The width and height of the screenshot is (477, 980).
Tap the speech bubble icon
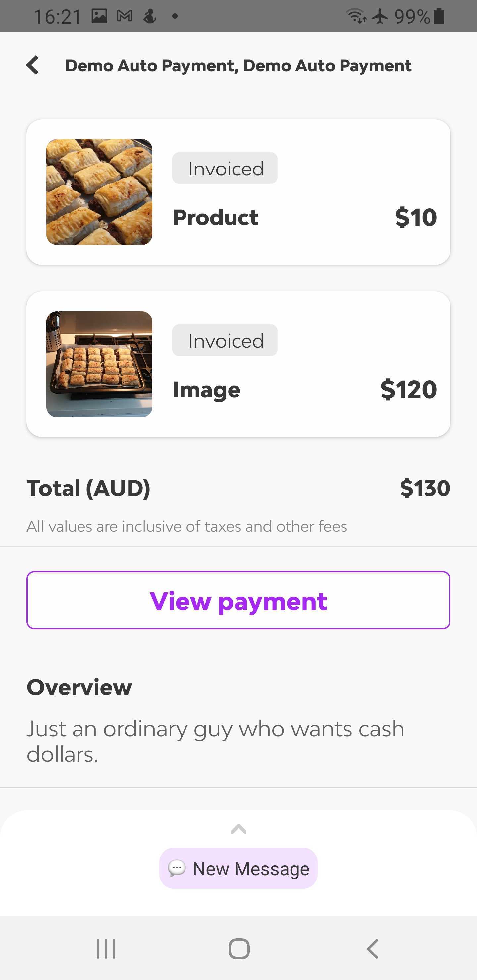(177, 868)
